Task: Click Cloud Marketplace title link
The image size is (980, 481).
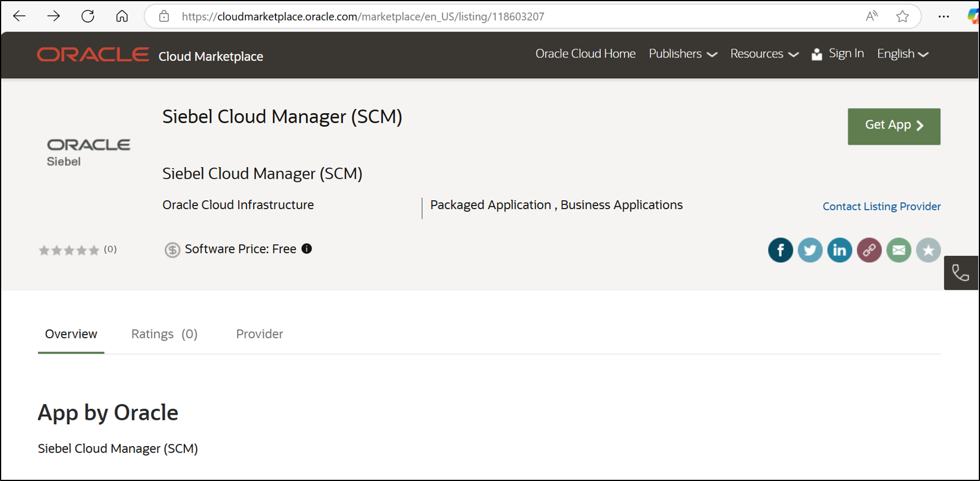Action: [211, 56]
